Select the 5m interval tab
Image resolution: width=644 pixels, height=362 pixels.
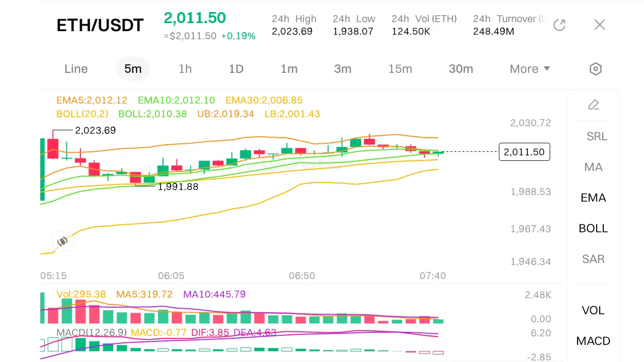coord(133,69)
